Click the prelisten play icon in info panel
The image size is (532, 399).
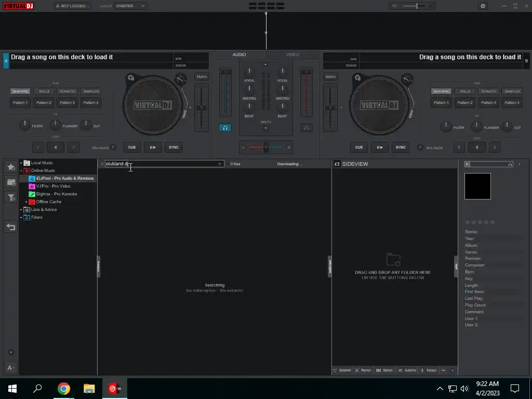pos(467,164)
